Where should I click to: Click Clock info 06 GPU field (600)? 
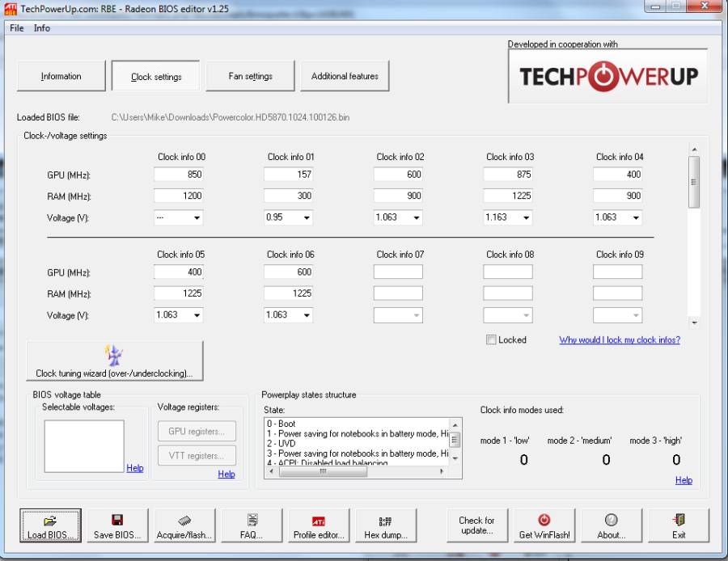(288, 272)
